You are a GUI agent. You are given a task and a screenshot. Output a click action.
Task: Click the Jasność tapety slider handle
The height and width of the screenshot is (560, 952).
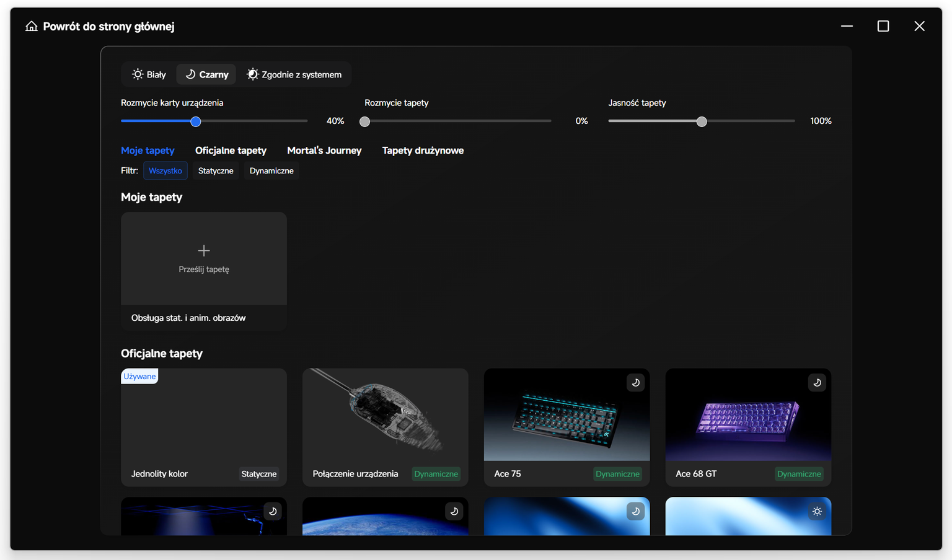pyautogui.click(x=702, y=121)
